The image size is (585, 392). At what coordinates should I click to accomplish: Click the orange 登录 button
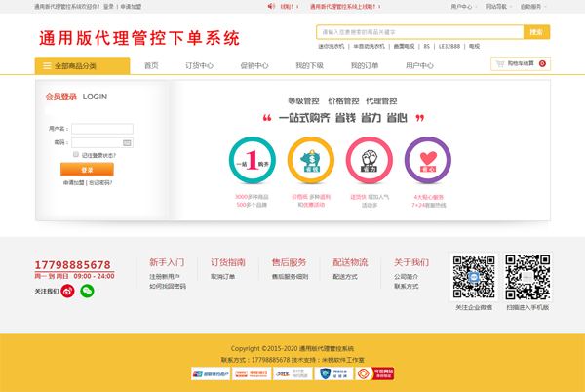point(87,170)
